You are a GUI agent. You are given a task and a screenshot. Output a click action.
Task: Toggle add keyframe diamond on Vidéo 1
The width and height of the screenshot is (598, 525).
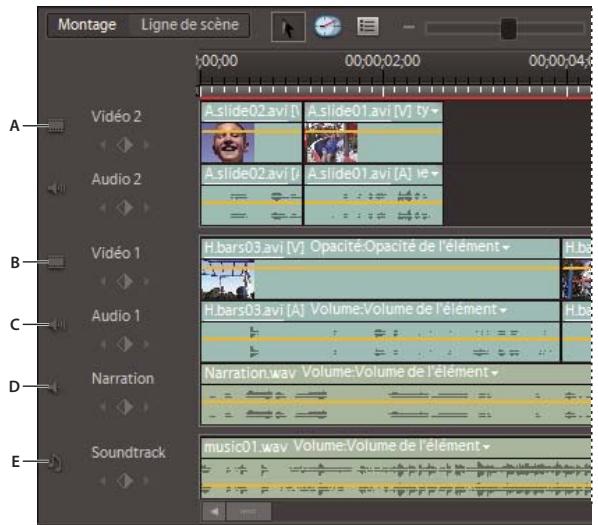click(125, 281)
